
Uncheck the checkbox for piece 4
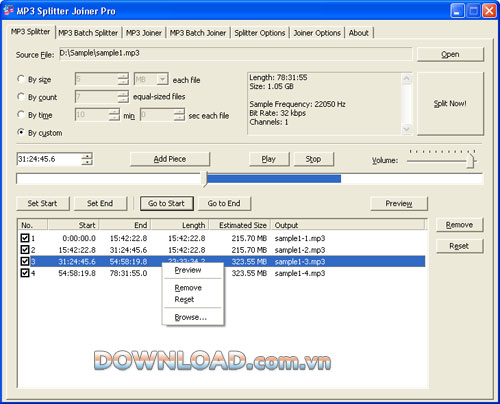point(25,273)
